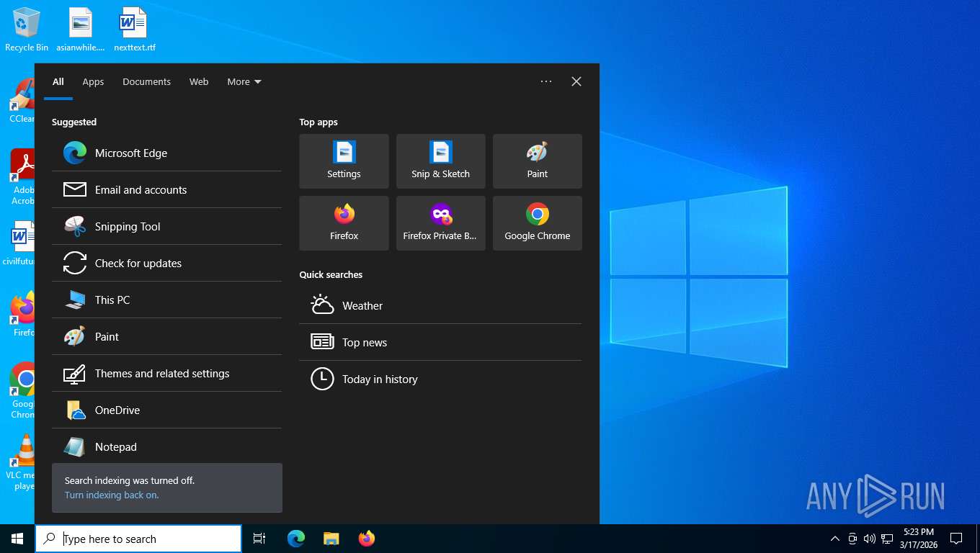Screen dimensions: 980x553
Task: Switch to the Web tab
Action: coord(199,81)
